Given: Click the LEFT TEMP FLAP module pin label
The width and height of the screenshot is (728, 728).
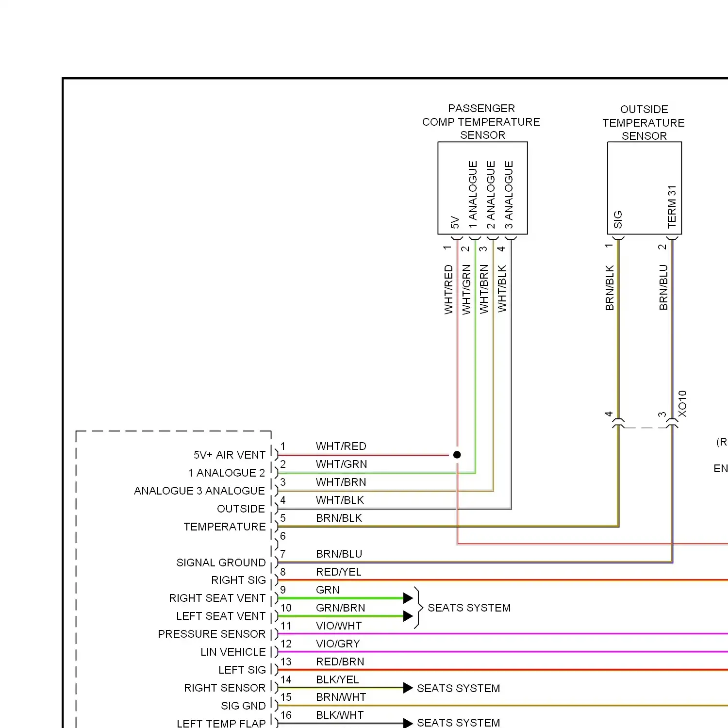Looking at the screenshot, I should point(221,723).
